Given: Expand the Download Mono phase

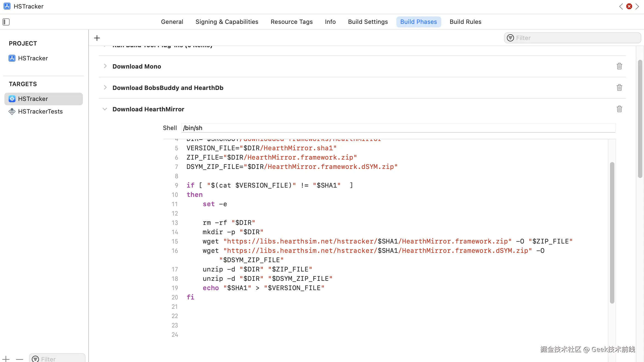Looking at the screenshot, I should (105, 66).
